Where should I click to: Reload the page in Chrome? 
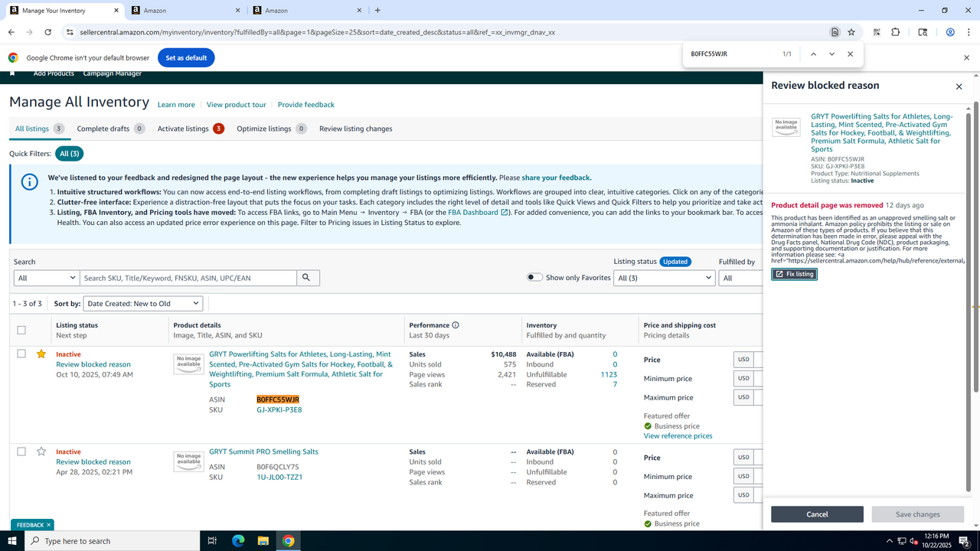click(48, 32)
